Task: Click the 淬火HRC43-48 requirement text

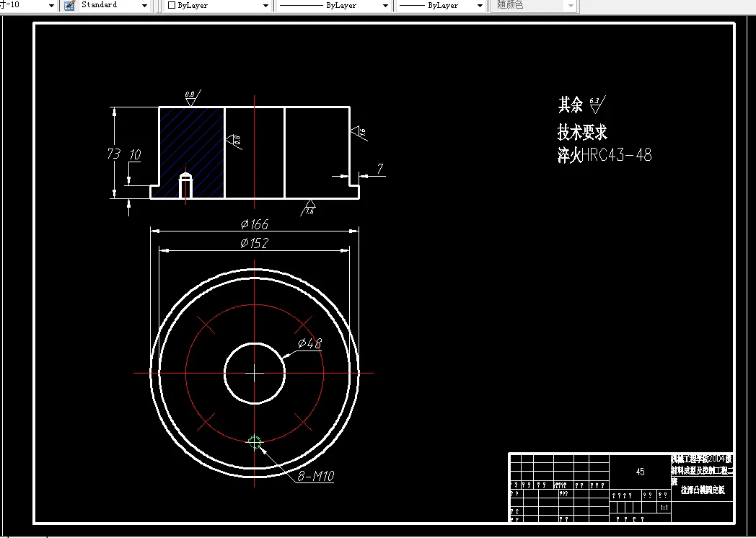Action: coord(604,154)
